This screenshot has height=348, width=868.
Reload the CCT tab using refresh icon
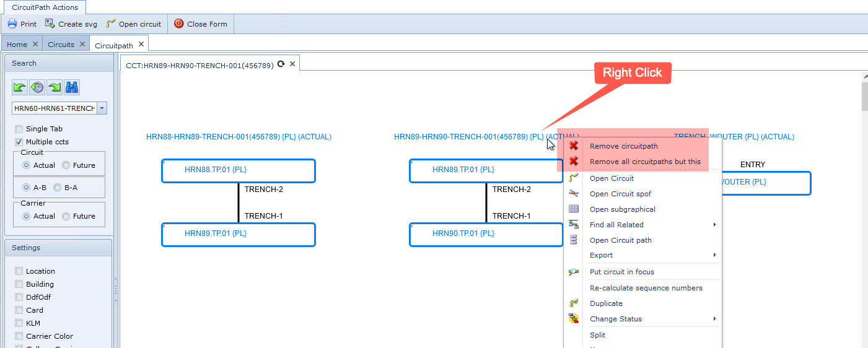(281, 64)
